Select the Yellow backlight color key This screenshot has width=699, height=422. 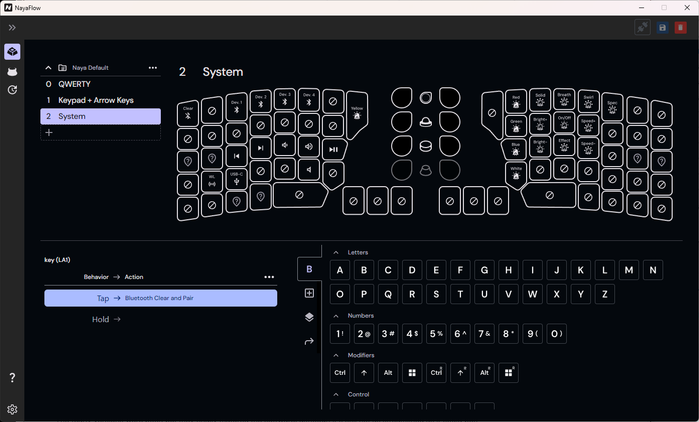coord(357,113)
